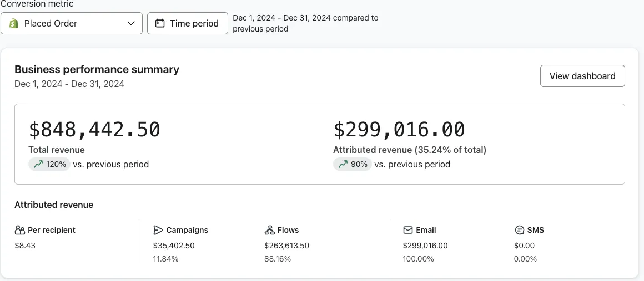Click the Attributed revenue 90% trend arrow
The height and width of the screenshot is (281, 644).
[343, 164]
